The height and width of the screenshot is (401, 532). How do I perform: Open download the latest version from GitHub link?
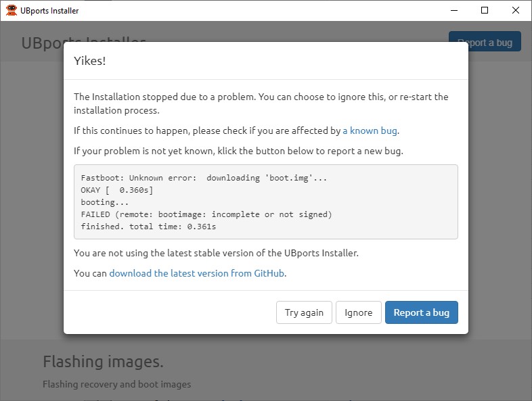[196, 273]
